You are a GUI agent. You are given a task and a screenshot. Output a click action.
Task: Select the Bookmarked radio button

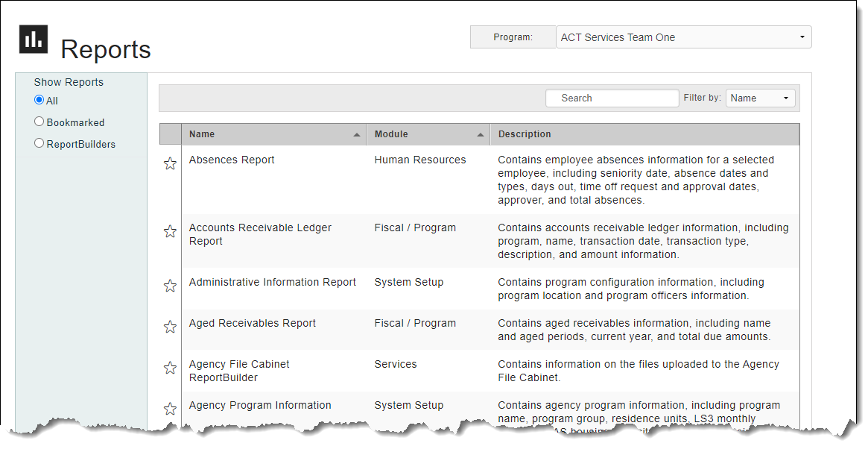tap(39, 122)
